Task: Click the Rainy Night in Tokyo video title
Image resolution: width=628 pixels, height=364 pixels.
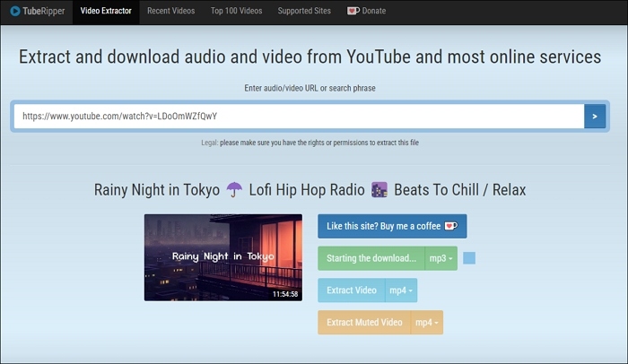Action: click(310, 190)
